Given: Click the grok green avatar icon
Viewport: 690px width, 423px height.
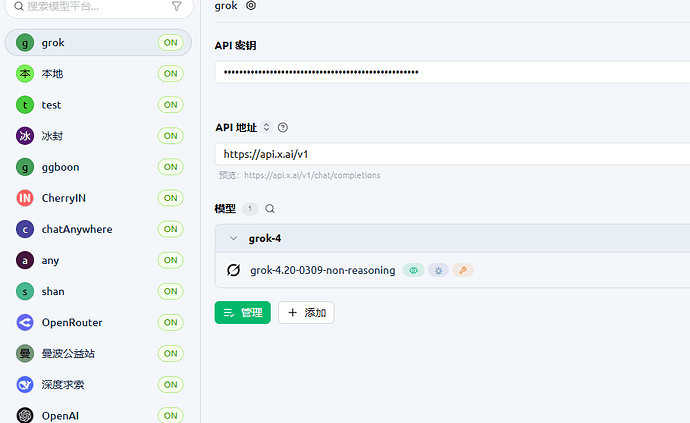Looking at the screenshot, I should pyautogui.click(x=25, y=43).
